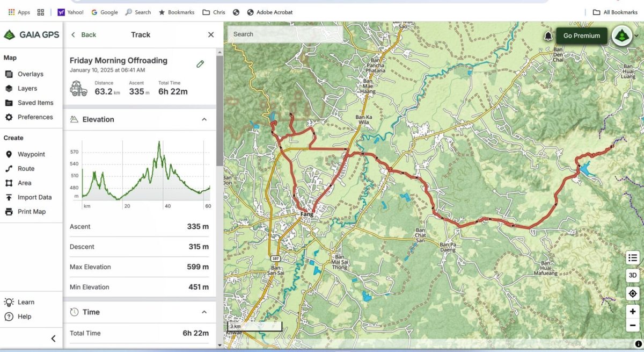Open Google bookmark

[105, 12]
